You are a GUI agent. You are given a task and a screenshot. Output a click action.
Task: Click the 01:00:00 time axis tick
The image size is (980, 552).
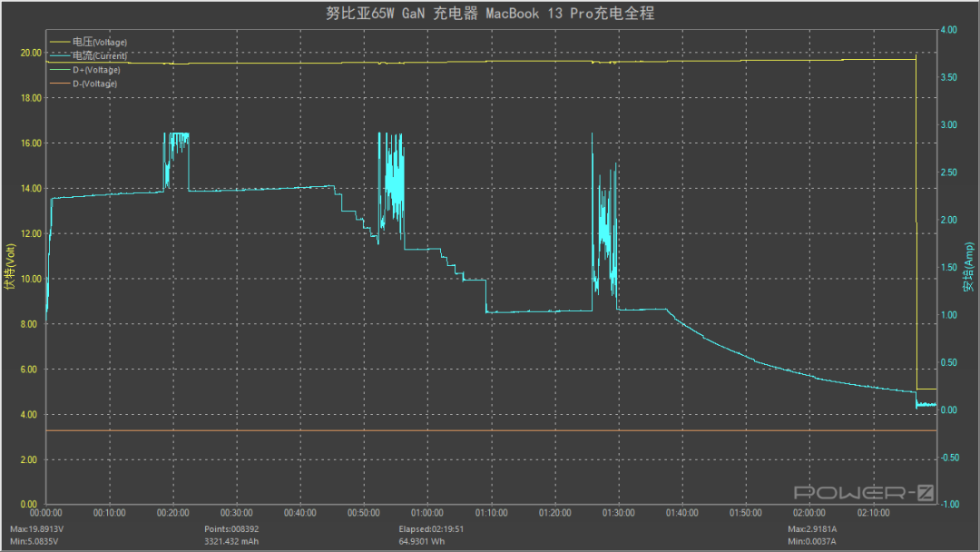(x=427, y=513)
